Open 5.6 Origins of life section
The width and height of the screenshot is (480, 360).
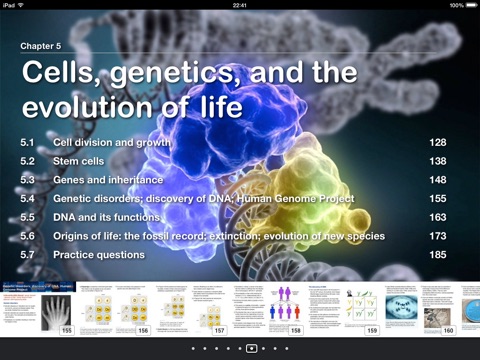pyautogui.click(x=233, y=236)
